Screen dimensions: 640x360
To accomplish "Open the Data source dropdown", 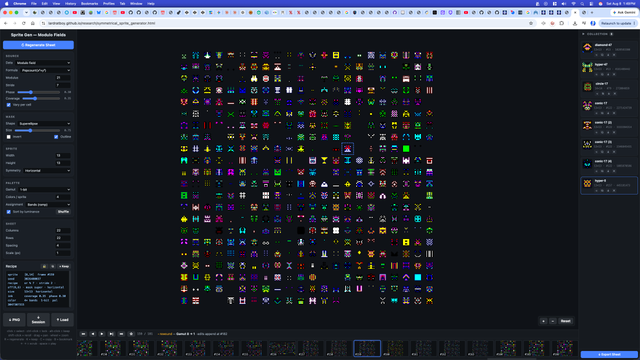I will tap(43, 63).
